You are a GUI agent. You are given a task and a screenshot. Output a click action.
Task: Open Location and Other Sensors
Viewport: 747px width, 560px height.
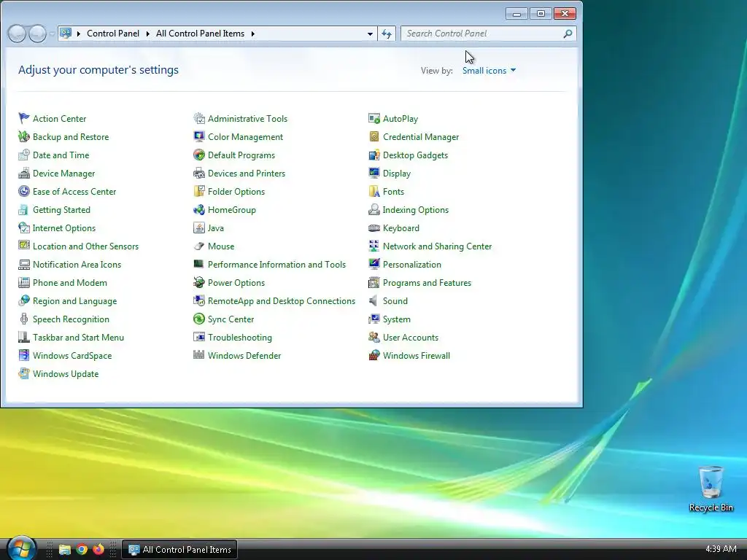86,246
